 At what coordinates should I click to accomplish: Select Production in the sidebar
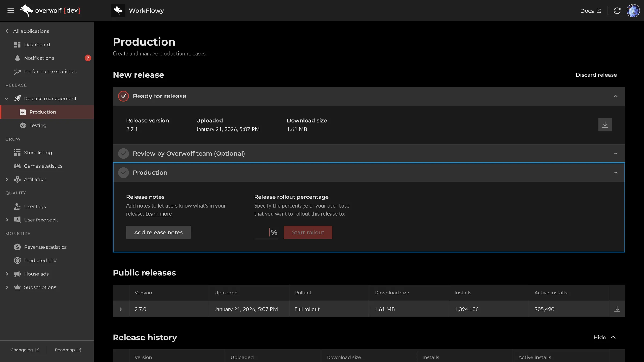(x=47, y=112)
